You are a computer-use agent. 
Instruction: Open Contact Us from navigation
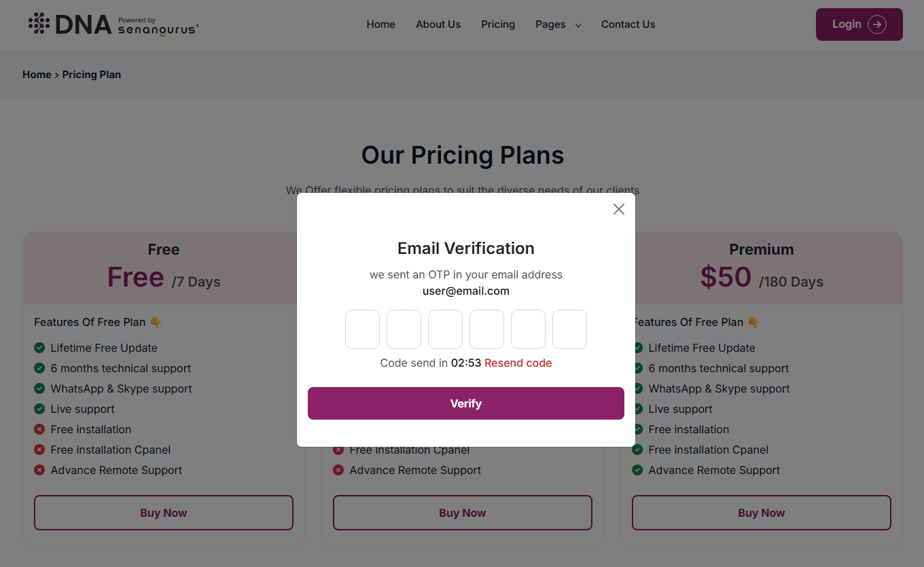[x=628, y=24]
